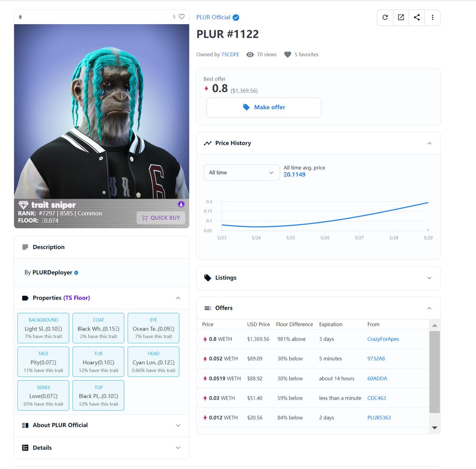Click the Expiration column header
The image size is (476, 469).
(330, 324)
